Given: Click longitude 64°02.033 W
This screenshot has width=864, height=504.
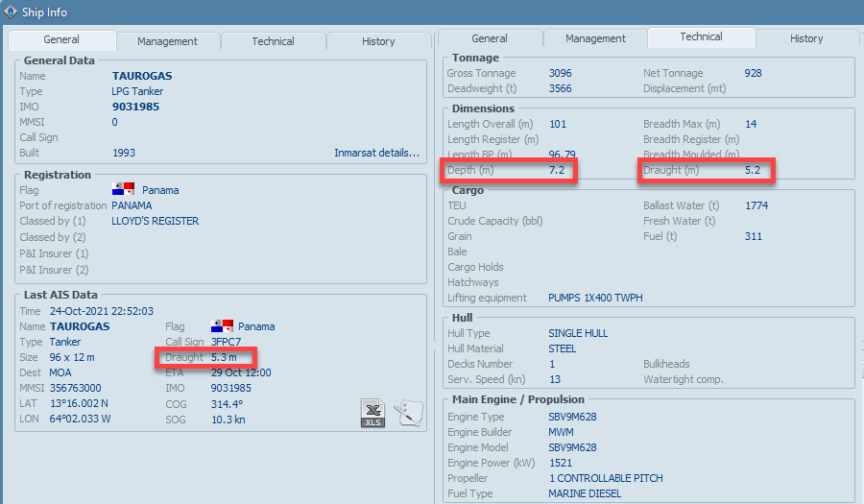Looking at the screenshot, I should pyautogui.click(x=80, y=419).
